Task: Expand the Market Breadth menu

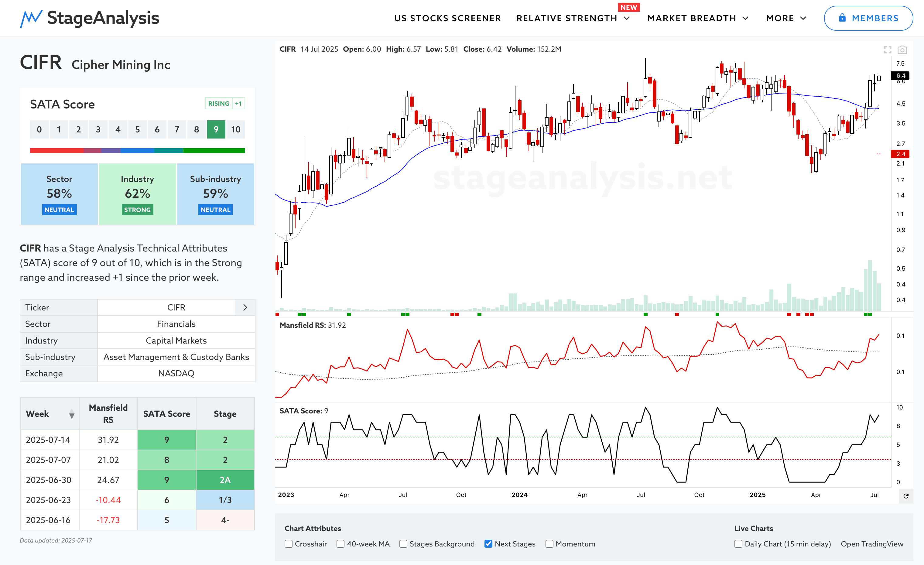Action: (698, 18)
